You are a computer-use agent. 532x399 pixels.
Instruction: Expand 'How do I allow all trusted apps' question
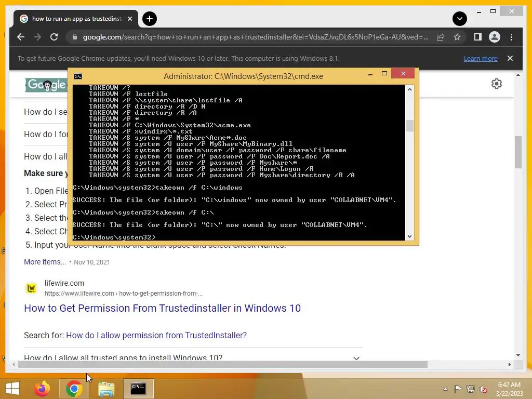point(193,357)
